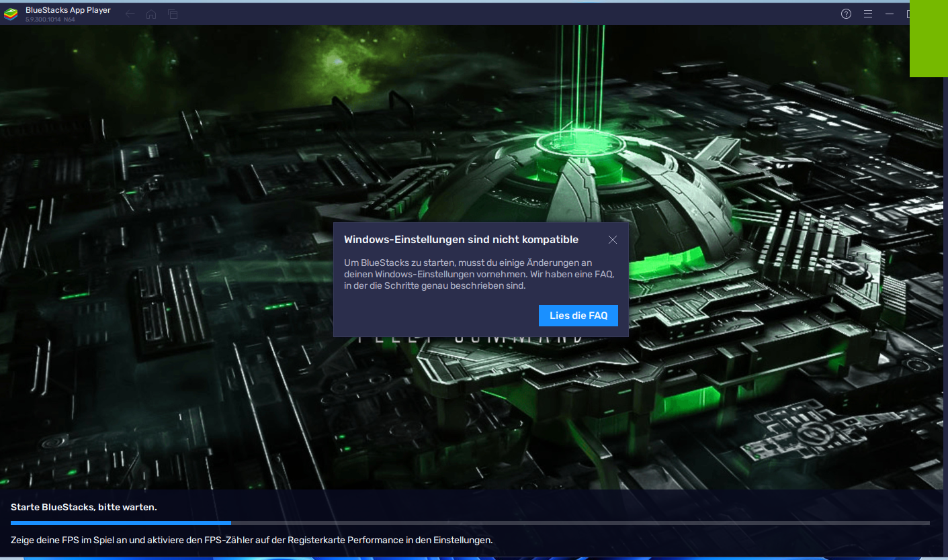Click the 'Lies die FAQ' button

click(x=578, y=316)
